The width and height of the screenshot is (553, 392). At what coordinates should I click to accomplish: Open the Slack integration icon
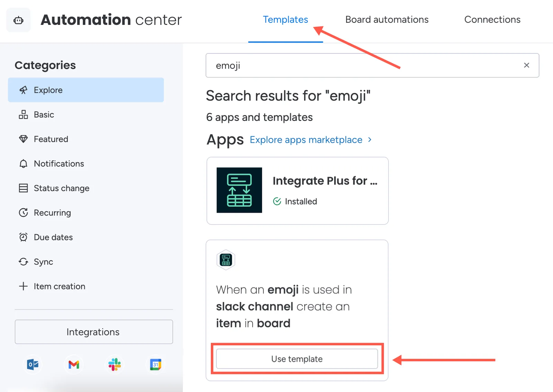tap(114, 364)
